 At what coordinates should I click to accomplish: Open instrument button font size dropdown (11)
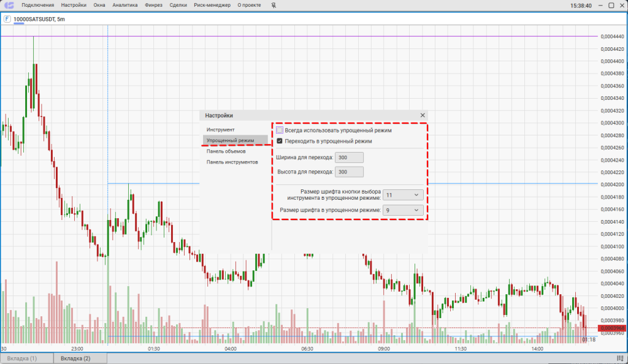coord(403,195)
